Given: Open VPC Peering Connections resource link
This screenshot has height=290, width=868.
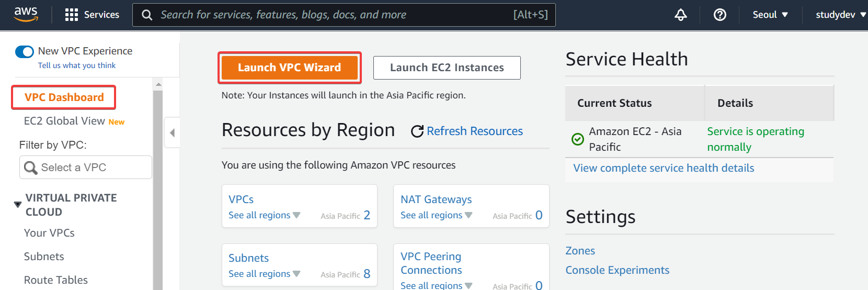Looking at the screenshot, I should coord(431,263).
